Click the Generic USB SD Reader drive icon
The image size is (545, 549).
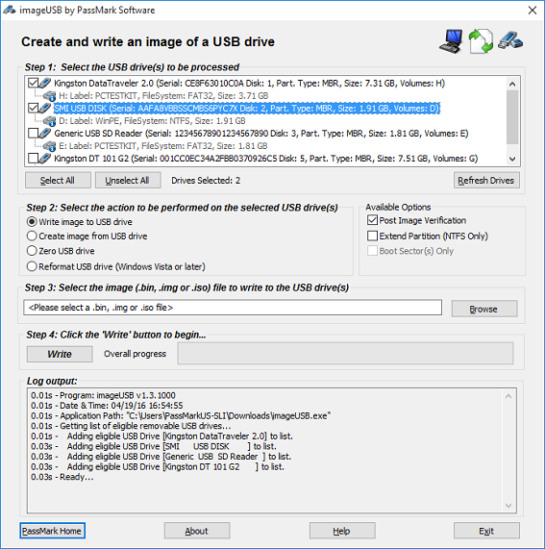click(45, 133)
